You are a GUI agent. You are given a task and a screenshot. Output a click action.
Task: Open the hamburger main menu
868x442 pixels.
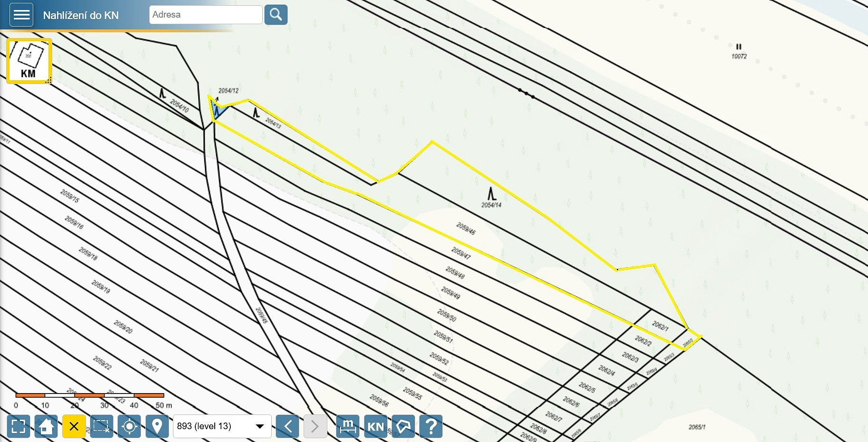(x=21, y=15)
